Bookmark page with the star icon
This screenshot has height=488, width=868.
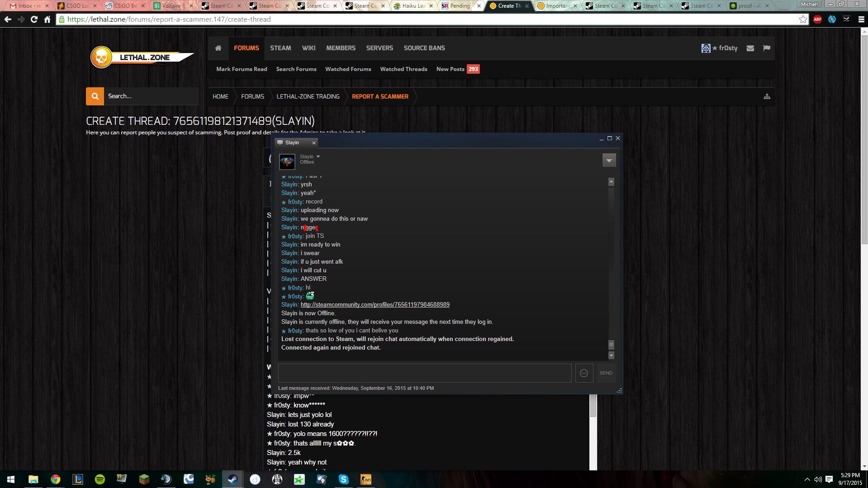pos(802,19)
